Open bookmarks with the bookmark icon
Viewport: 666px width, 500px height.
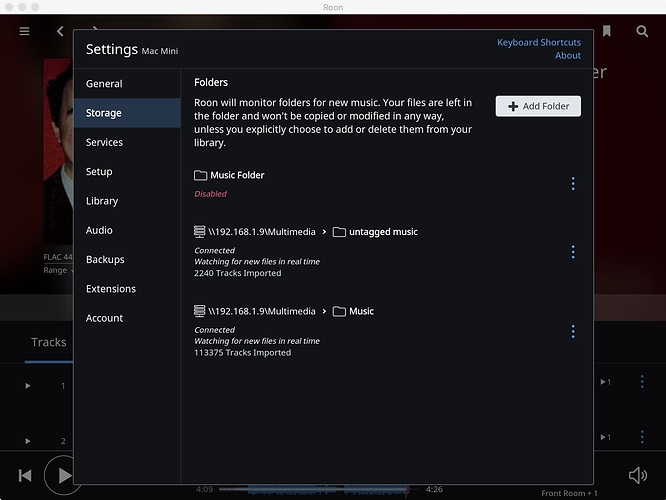tap(607, 31)
